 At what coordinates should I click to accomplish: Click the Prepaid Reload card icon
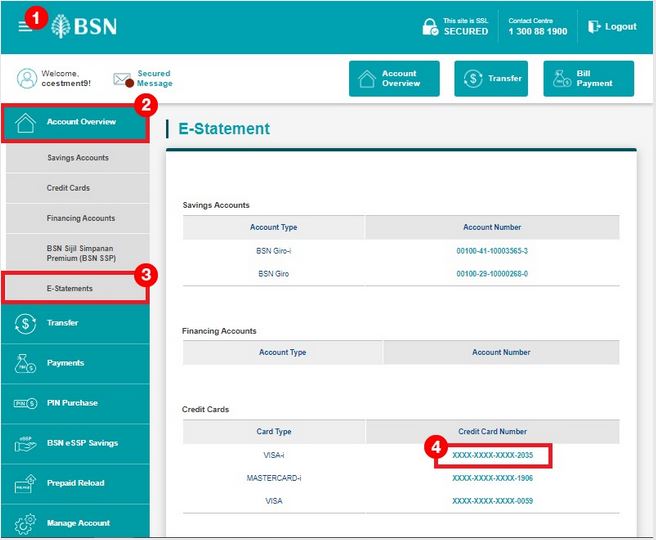25,484
